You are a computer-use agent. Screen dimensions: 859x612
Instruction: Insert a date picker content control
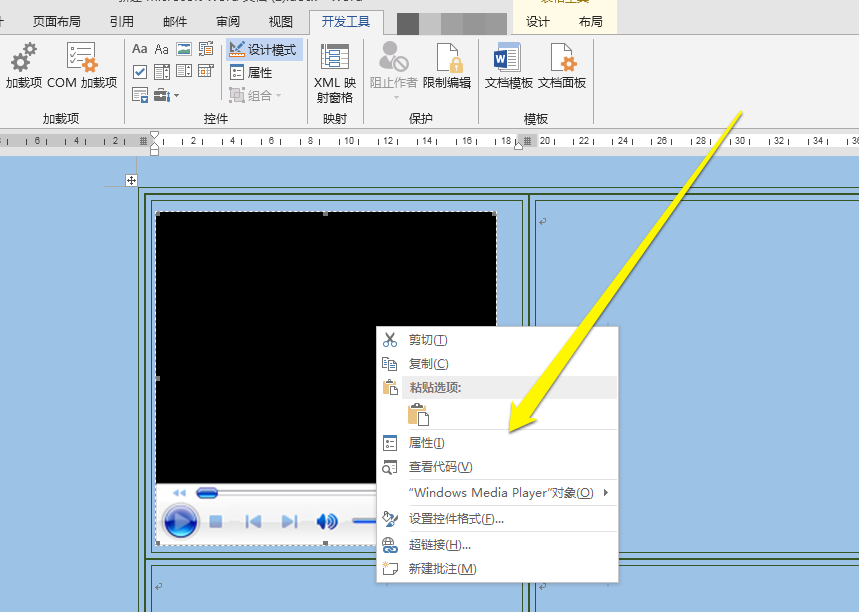pos(206,71)
